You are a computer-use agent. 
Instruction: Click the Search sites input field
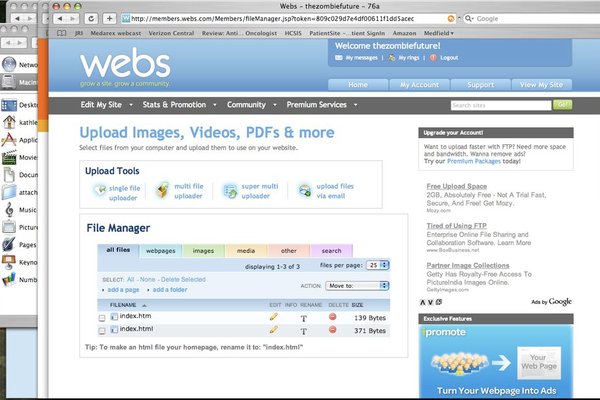pyautogui.click(x=497, y=104)
